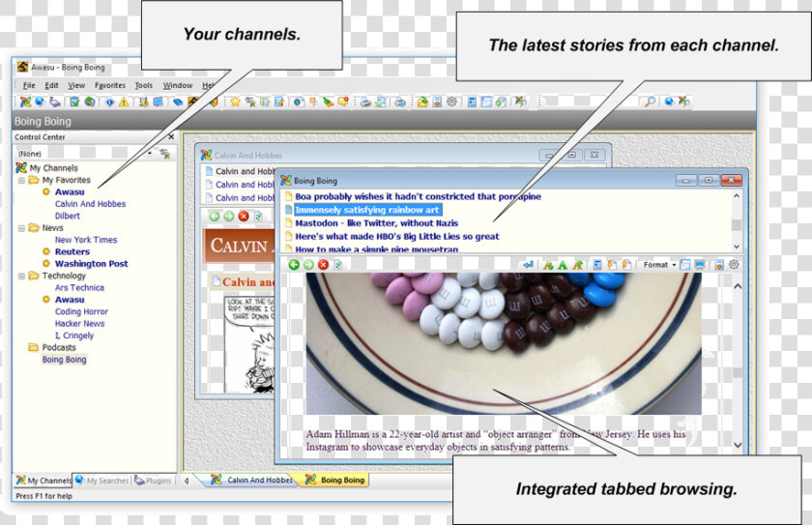Click the green forward arrow in Boing Boing window
This screenshot has height=525, width=812.
coord(308,265)
